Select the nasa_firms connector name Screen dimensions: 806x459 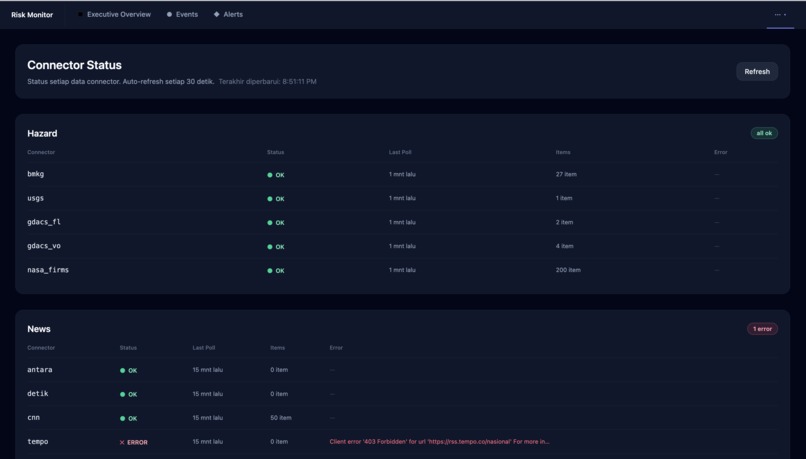pyautogui.click(x=48, y=270)
